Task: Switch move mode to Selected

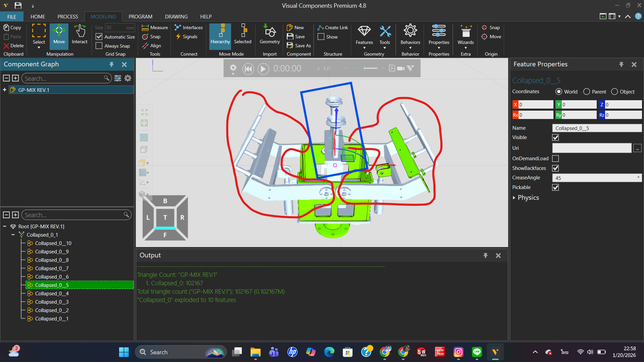Action: (x=243, y=35)
